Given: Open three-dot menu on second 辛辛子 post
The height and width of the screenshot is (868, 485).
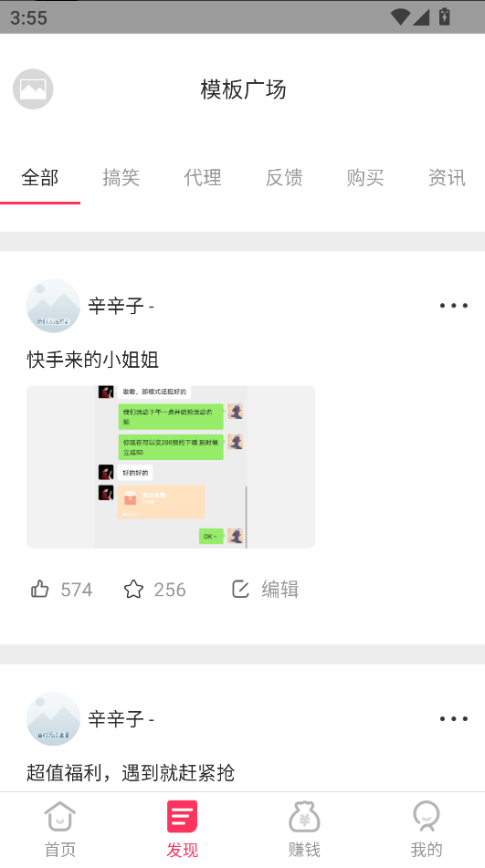Looking at the screenshot, I should (453, 718).
